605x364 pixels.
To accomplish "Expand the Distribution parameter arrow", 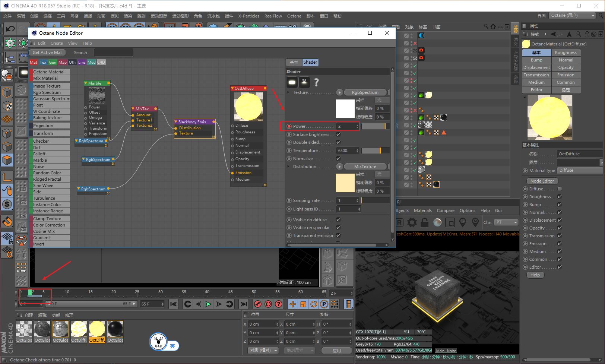I will click(288, 167).
